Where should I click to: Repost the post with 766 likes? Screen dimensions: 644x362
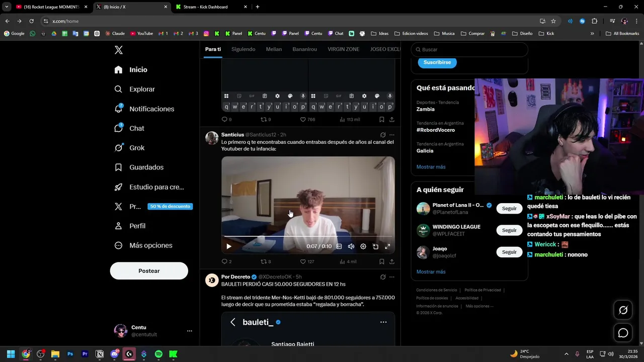click(265, 120)
